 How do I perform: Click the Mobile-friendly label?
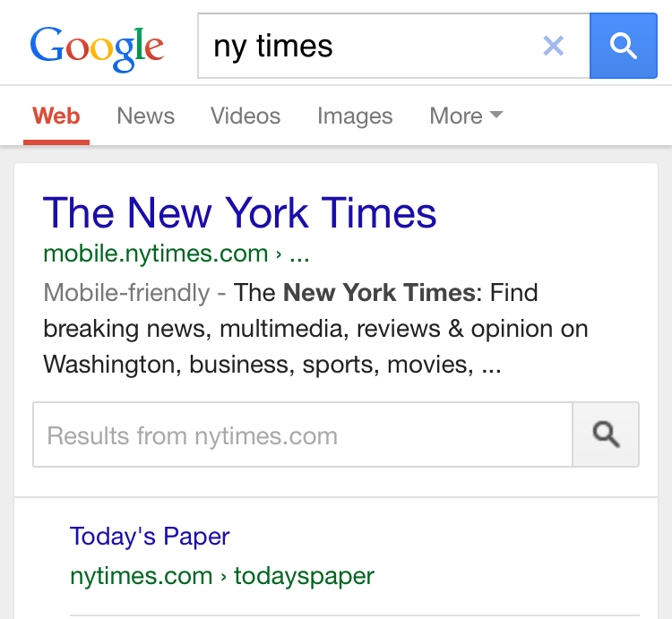pos(126,292)
